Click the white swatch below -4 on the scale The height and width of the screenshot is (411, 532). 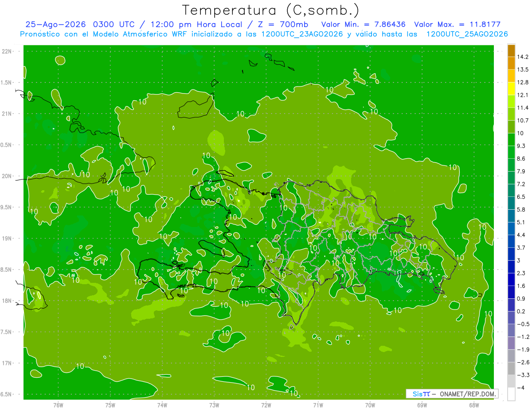(511, 394)
